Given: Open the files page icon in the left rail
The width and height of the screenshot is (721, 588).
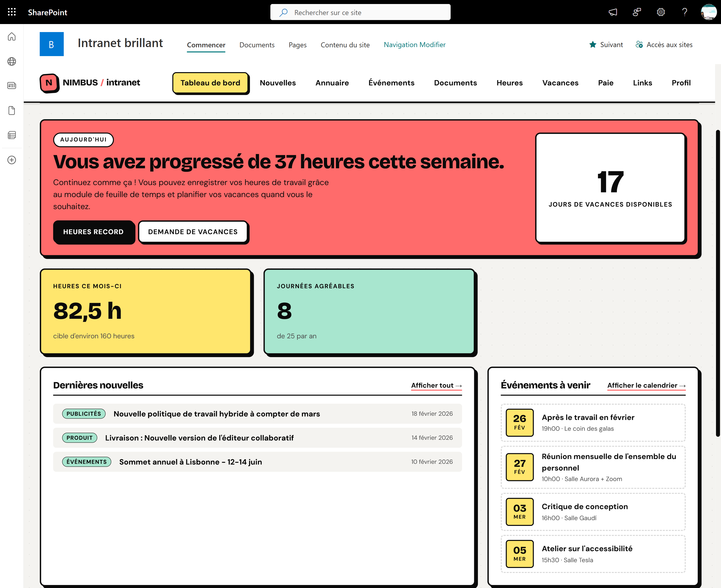Looking at the screenshot, I should click(12, 110).
